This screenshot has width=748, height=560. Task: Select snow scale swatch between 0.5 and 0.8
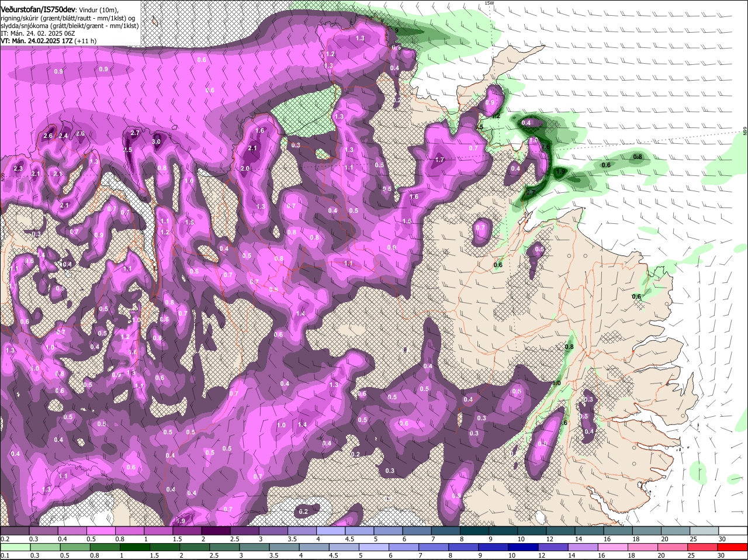(101, 530)
